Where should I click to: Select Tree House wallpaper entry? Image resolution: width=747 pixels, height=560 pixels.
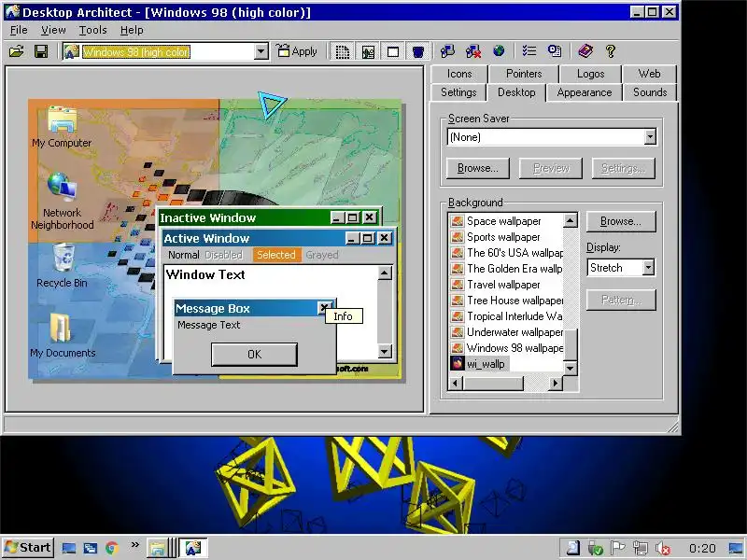tap(507, 301)
